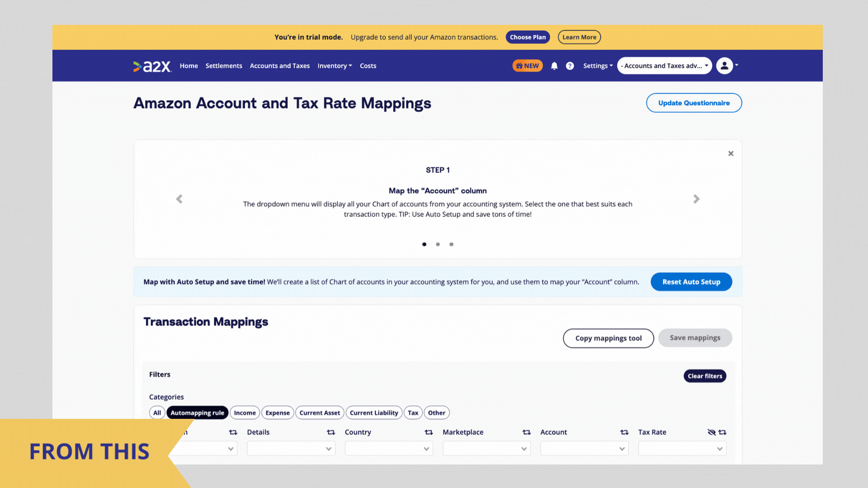Click the sort icon beside Marketplace
868x488 pixels.
(527, 432)
